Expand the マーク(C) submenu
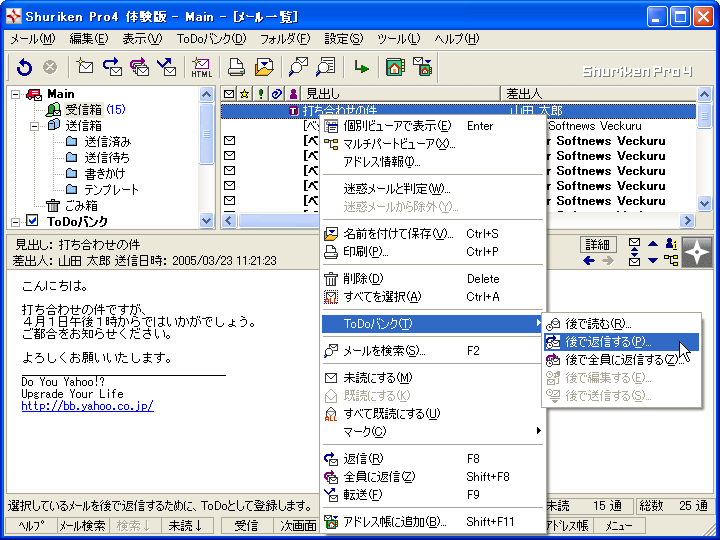 (x=433, y=431)
